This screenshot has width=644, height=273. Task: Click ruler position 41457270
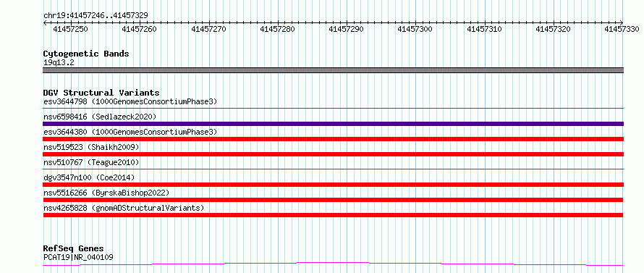coord(208,29)
